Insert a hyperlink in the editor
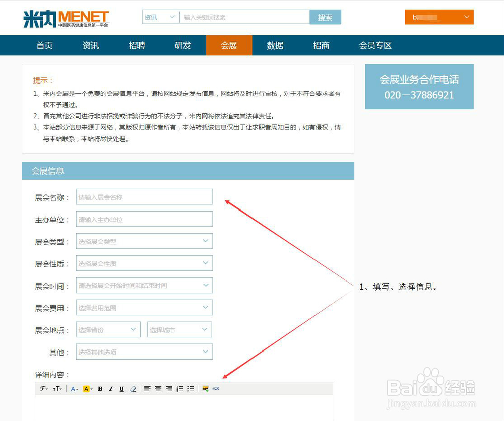Screen dimensions: 504x421 point(215,389)
